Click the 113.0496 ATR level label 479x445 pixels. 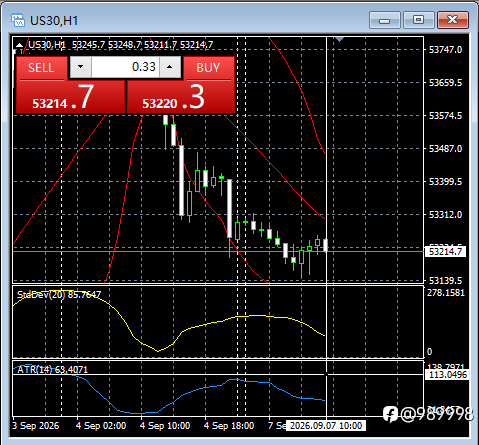[x=447, y=375]
